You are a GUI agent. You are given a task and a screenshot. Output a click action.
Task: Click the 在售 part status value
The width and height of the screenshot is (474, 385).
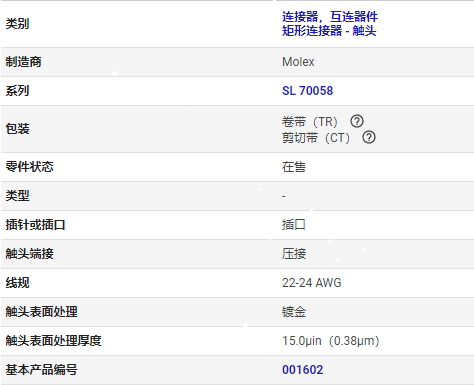tap(294, 167)
